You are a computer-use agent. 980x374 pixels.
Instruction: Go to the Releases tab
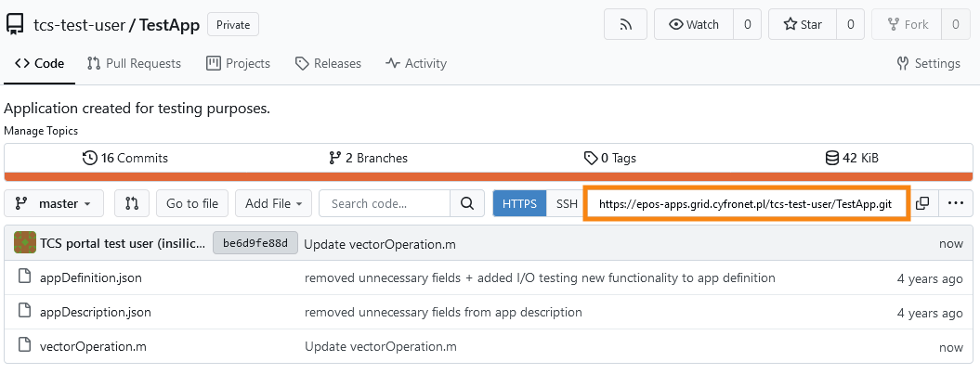pos(328,63)
